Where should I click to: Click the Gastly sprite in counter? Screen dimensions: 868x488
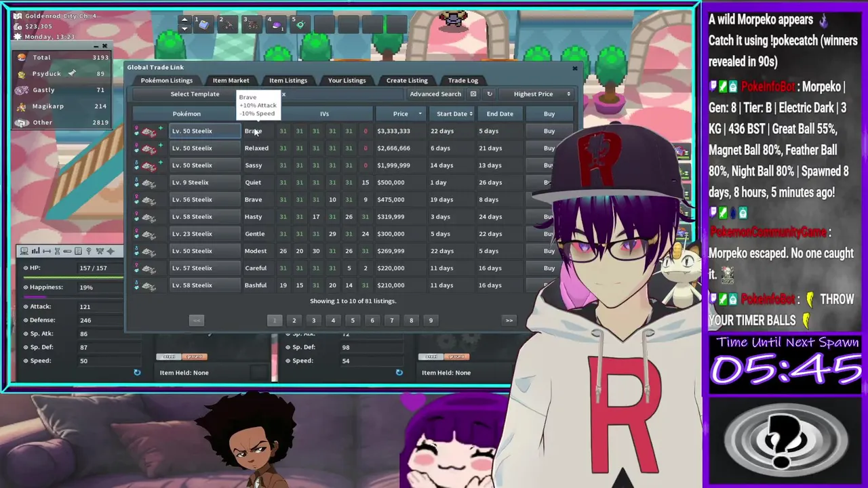(x=22, y=90)
